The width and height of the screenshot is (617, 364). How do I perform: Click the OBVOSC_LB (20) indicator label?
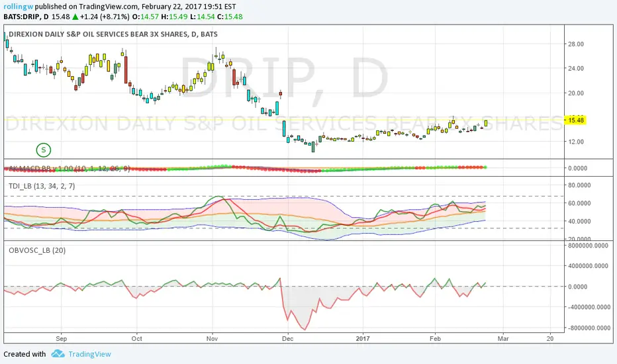(x=37, y=250)
